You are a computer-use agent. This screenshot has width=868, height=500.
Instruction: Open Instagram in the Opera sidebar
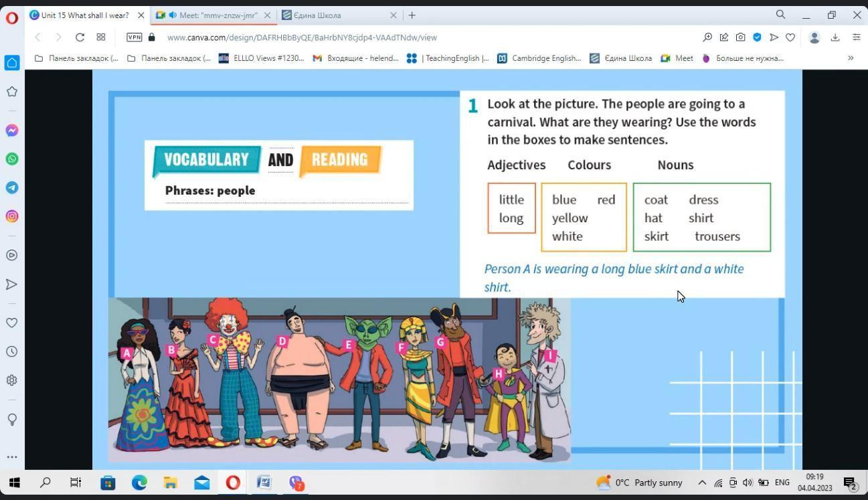point(12,216)
